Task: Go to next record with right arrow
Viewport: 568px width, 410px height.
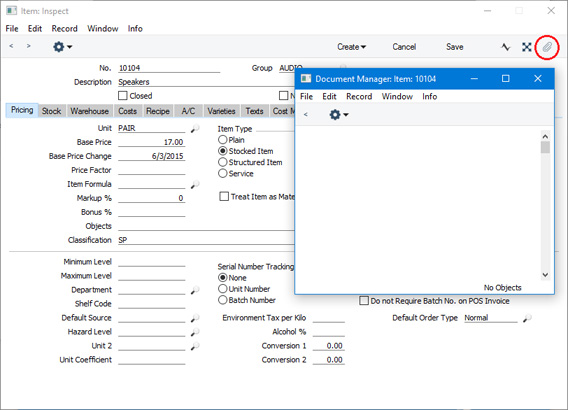Action: coord(29,46)
